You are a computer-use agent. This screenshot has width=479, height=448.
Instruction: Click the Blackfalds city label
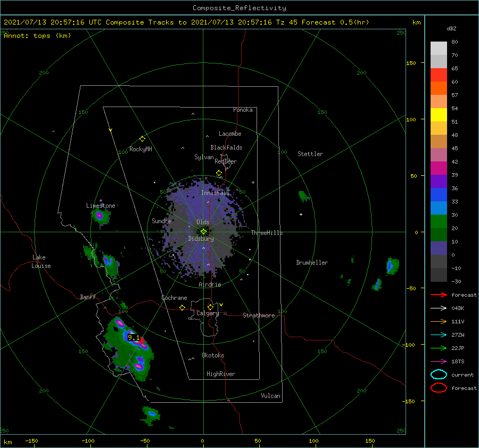(226, 148)
